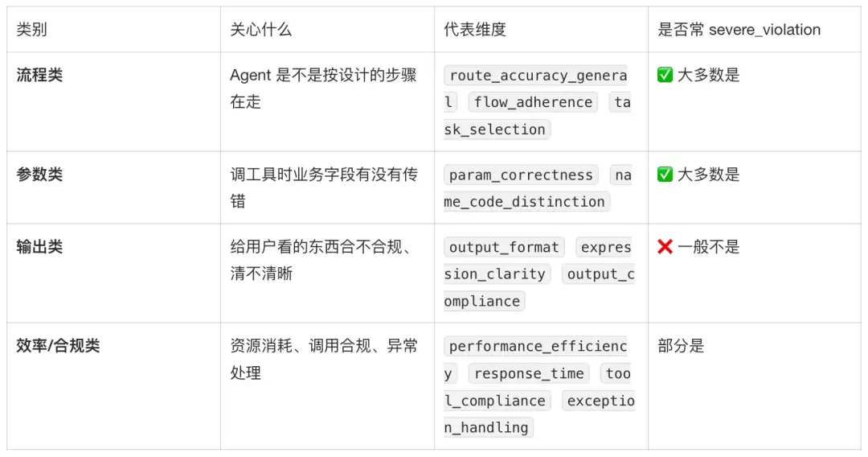The width and height of the screenshot is (868, 457).
Task: Click the 代表维度 column header
Action: [x=475, y=29]
